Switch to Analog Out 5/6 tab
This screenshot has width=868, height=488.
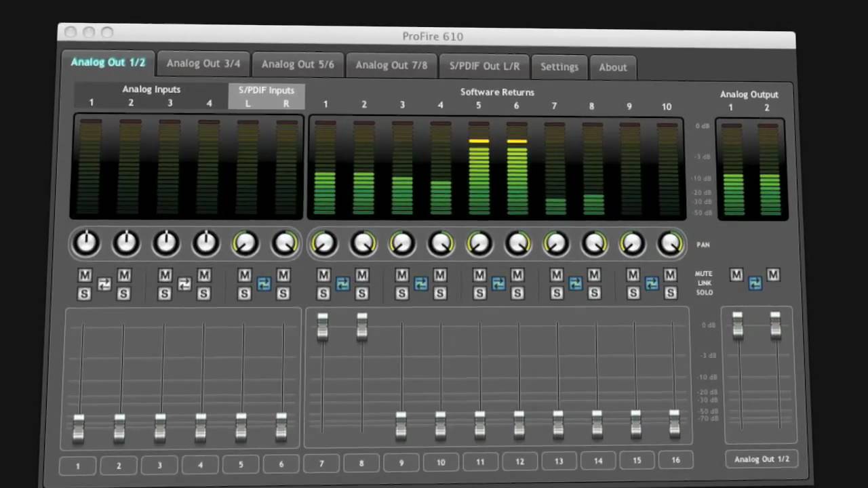click(298, 64)
